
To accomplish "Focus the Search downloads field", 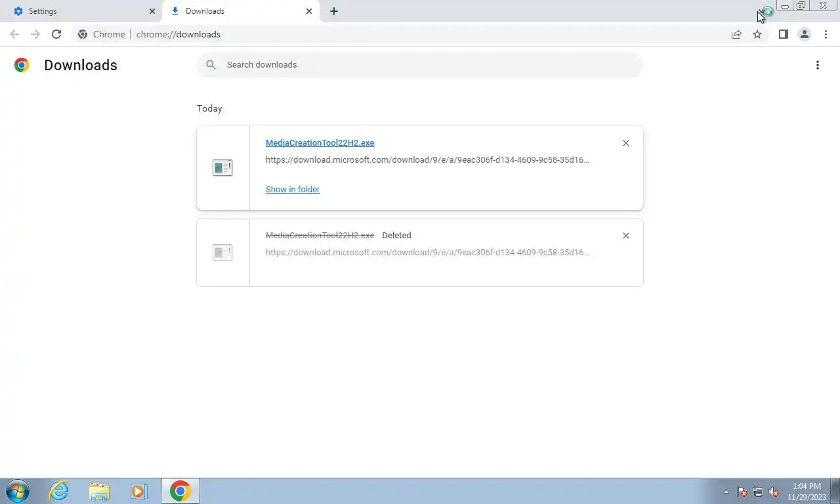I will point(420,65).
